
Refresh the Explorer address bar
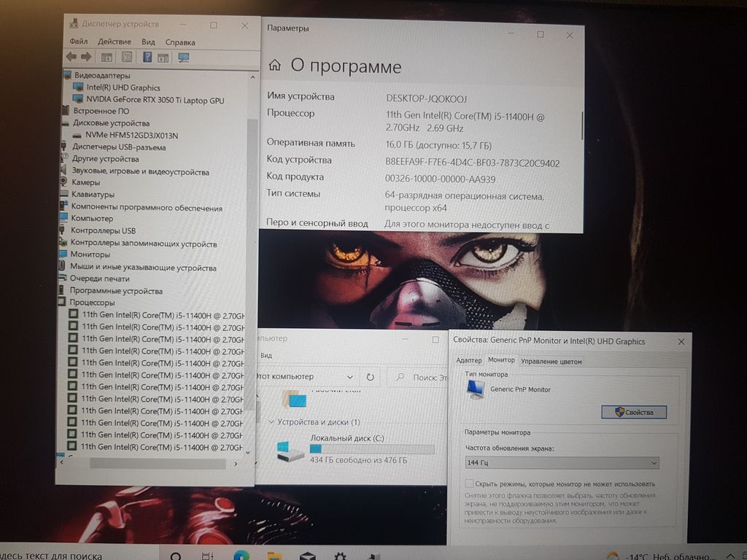(x=370, y=377)
